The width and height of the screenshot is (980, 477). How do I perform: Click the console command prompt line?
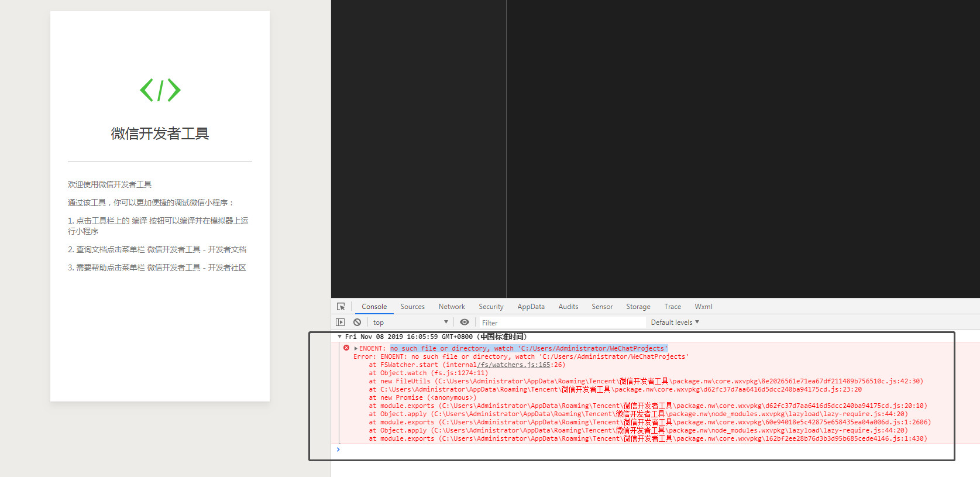[655, 449]
